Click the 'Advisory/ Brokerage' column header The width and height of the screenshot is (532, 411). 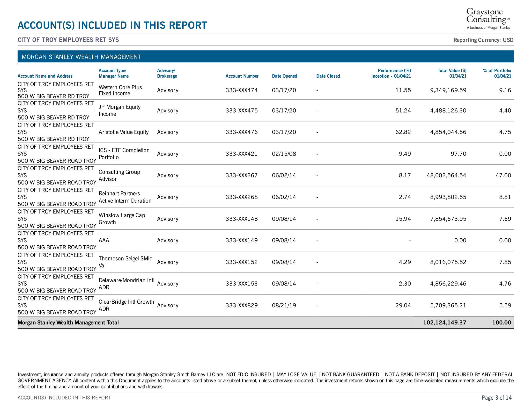click(x=167, y=73)
